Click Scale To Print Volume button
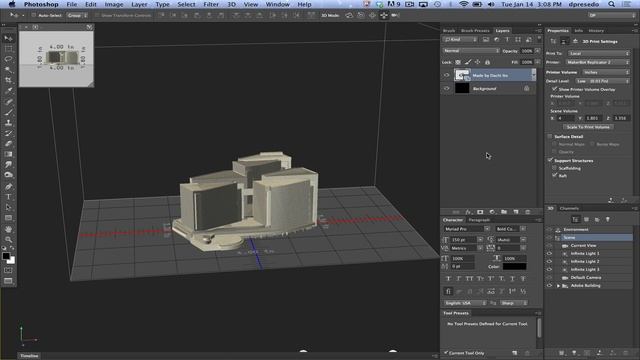Viewport: 640px width, 360px height. click(588, 127)
